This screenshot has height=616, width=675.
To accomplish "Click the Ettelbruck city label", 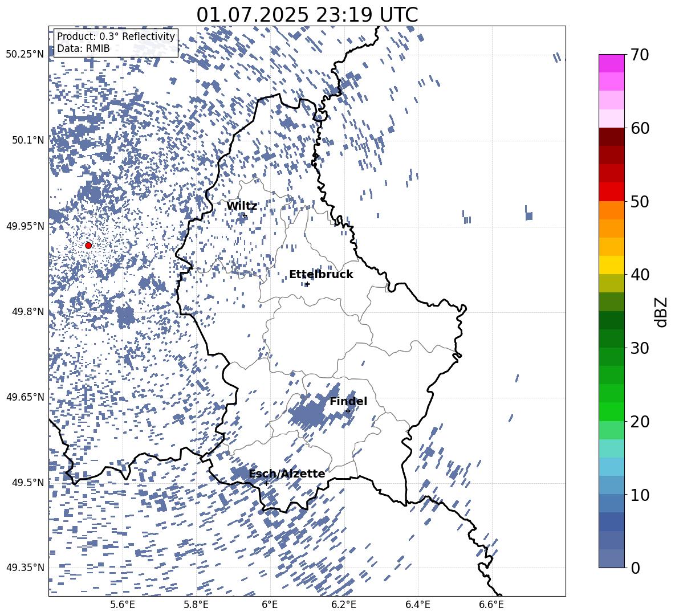I will (x=321, y=275).
